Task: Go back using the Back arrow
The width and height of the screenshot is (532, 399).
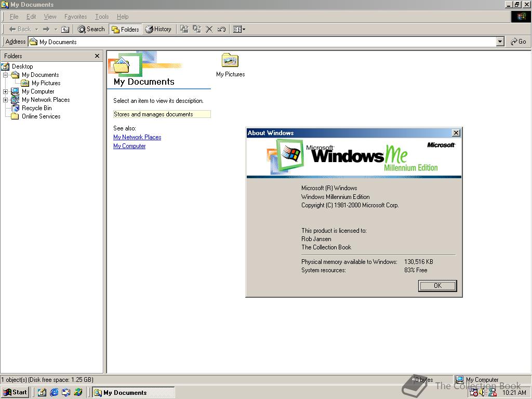Action: point(20,29)
